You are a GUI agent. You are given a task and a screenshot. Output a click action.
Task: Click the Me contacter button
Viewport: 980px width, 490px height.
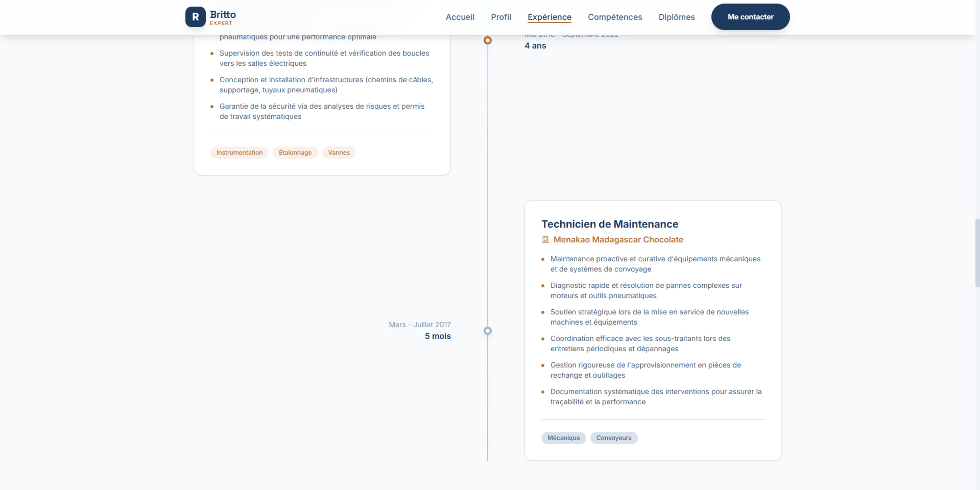pos(750,17)
